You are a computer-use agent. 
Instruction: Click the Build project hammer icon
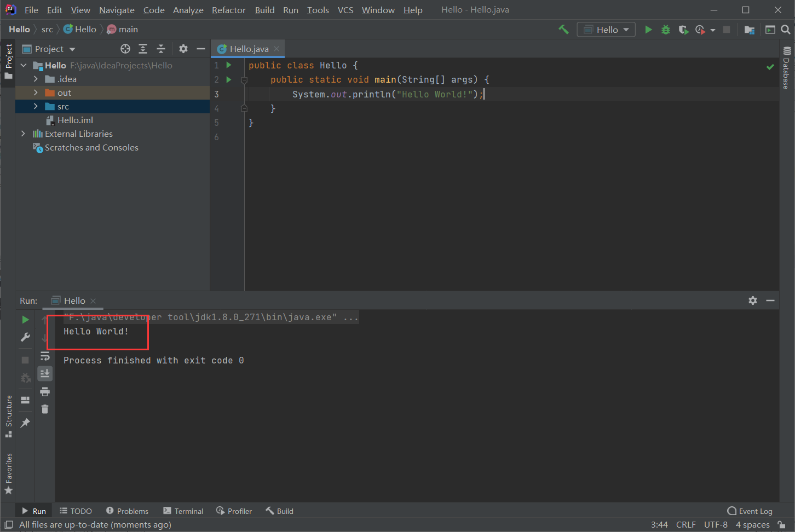point(563,30)
